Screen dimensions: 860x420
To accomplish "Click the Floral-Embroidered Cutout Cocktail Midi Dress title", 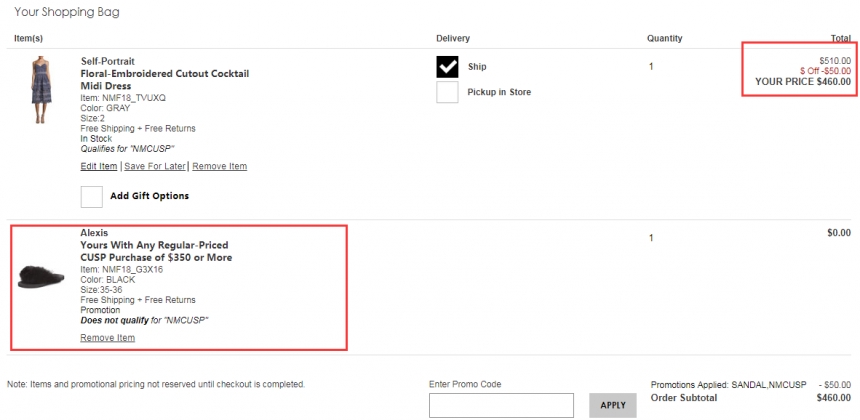I will point(165,80).
